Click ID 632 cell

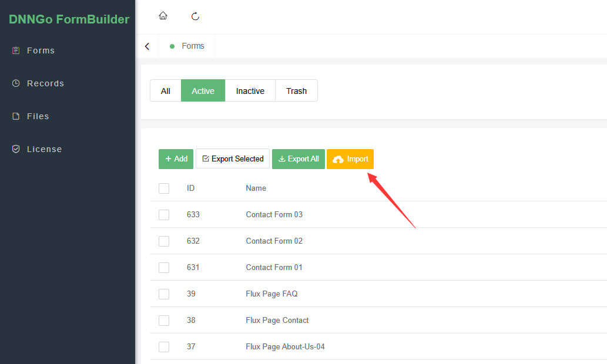(193, 241)
